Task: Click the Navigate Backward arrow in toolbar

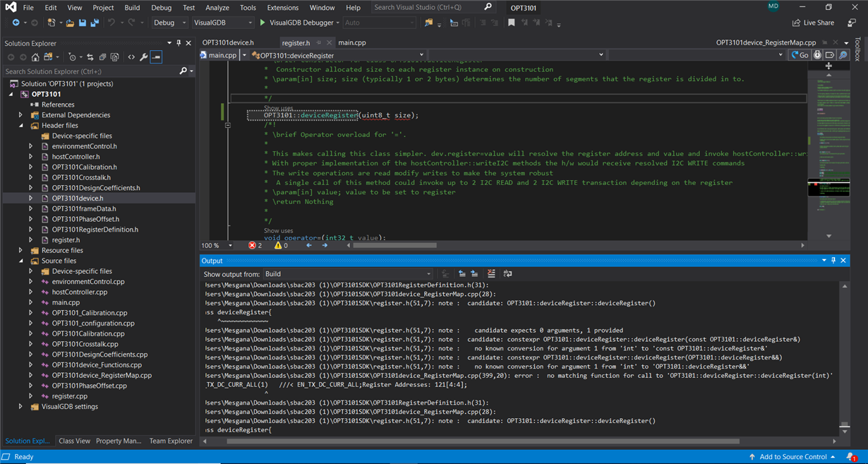Action: [x=16, y=23]
